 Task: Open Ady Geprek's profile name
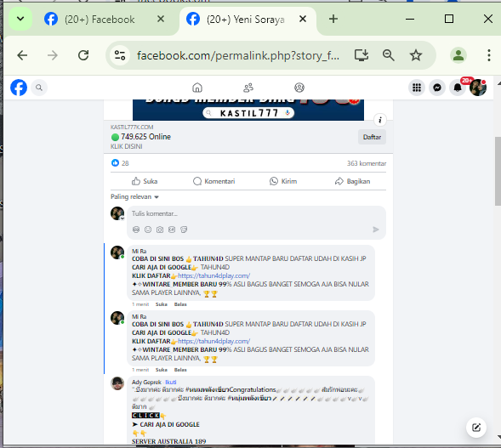click(x=146, y=383)
